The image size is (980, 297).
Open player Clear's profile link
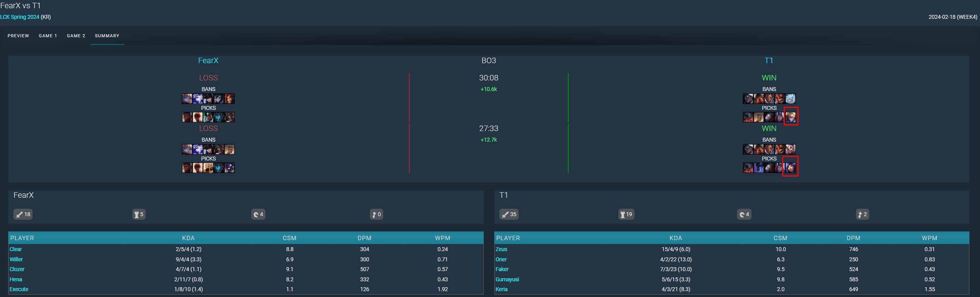point(16,249)
